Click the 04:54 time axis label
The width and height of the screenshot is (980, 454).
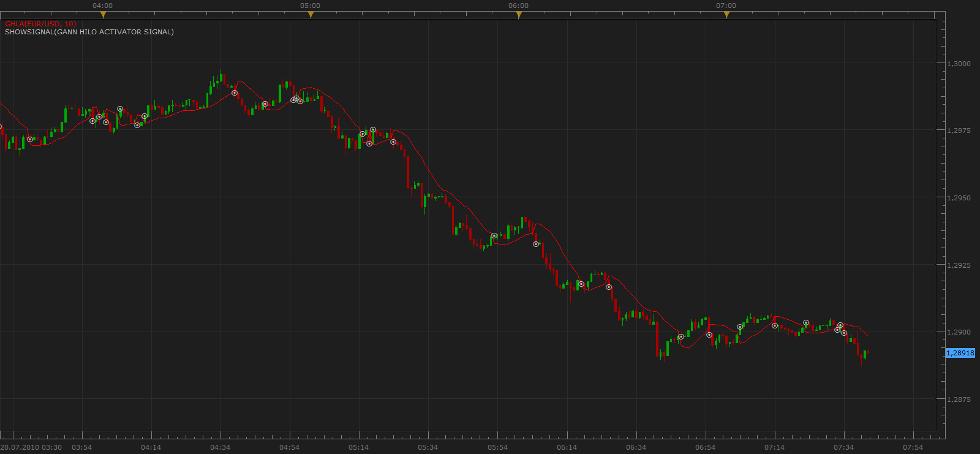click(x=290, y=447)
